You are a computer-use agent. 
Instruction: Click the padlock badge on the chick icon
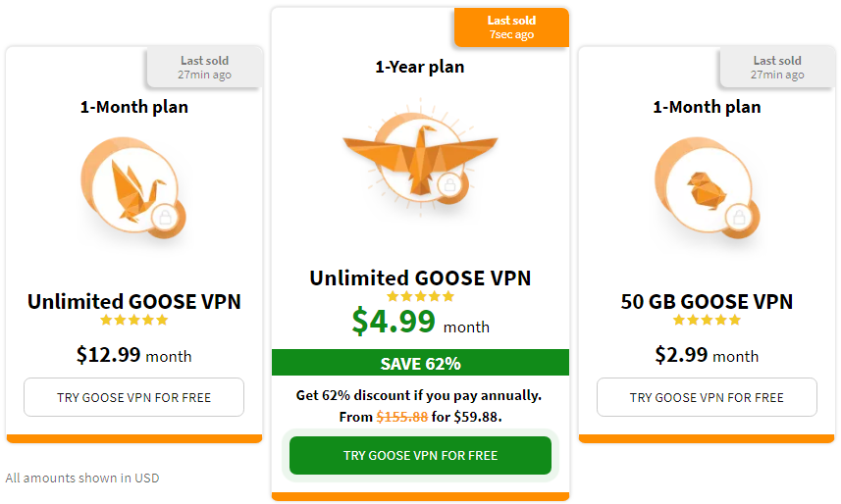point(740,218)
